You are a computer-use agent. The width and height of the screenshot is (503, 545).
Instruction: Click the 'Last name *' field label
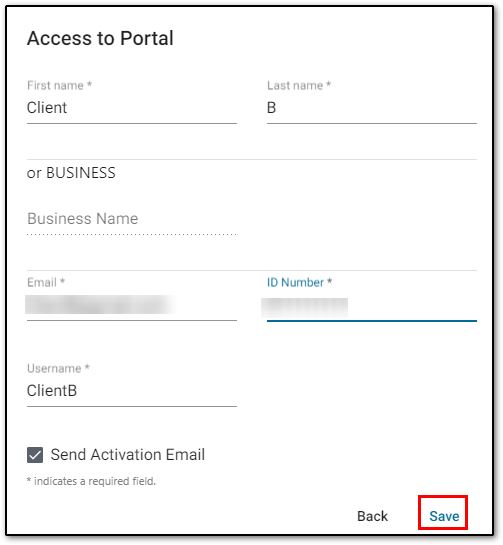(299, 85)
